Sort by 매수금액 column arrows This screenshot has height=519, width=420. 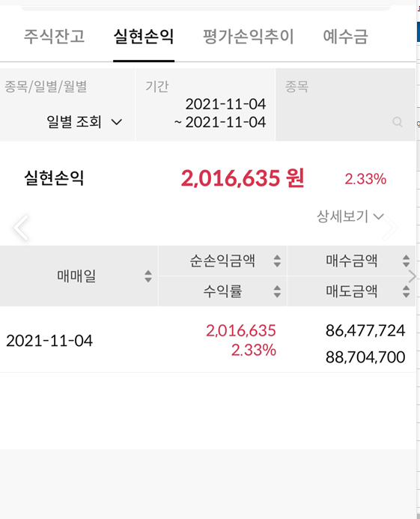[406, 261]
